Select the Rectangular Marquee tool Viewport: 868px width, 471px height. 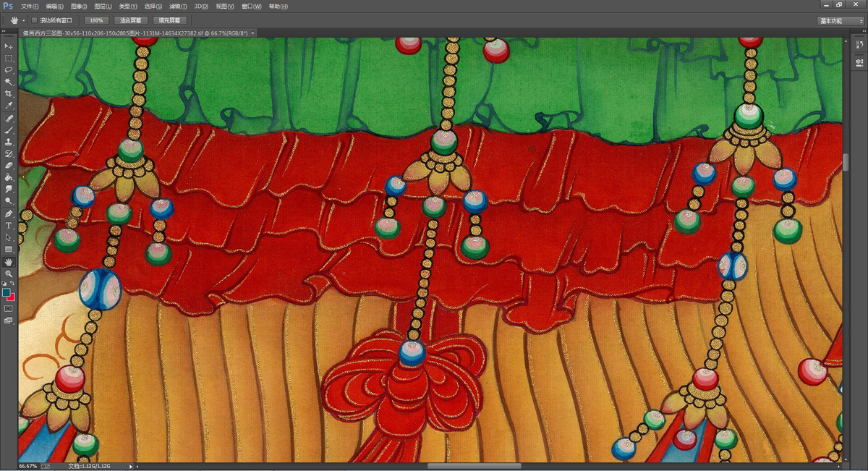pos(9,58)
